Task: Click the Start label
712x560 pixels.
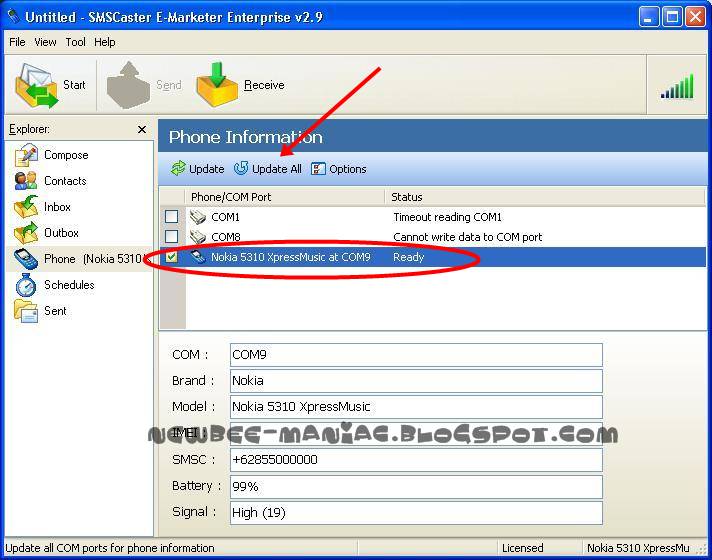Action: click(x=74, y=85)
